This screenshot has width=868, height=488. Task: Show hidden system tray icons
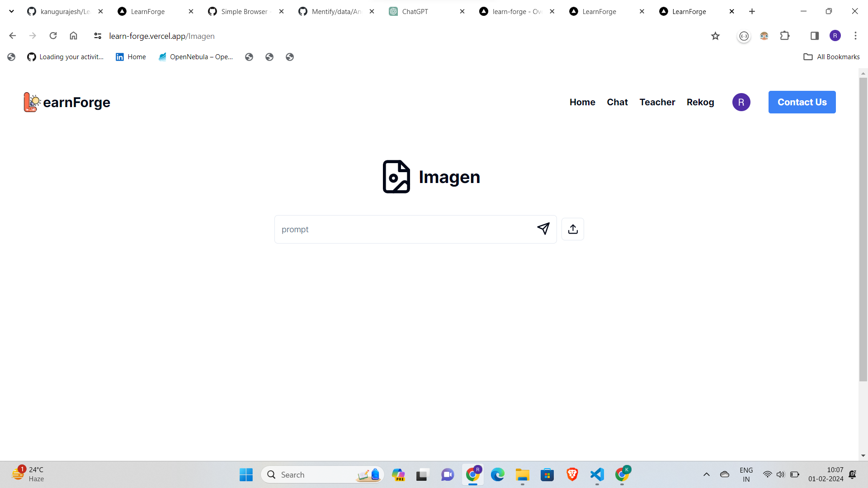point(706,474)
